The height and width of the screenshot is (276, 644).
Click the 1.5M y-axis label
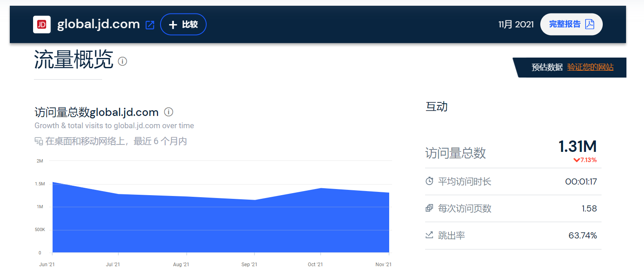point(40,184)
